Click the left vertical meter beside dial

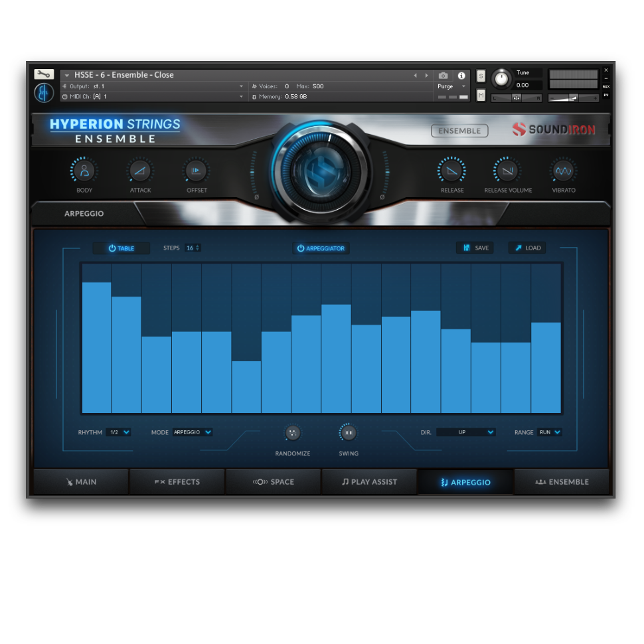pyautogui.click(x=254, y=172)
